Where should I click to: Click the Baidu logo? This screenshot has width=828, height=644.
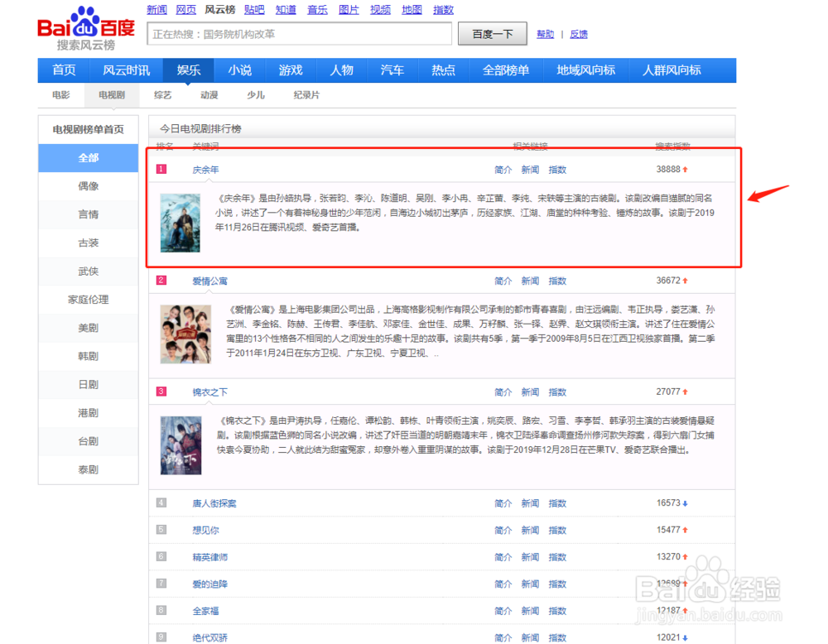pos(86,28)
